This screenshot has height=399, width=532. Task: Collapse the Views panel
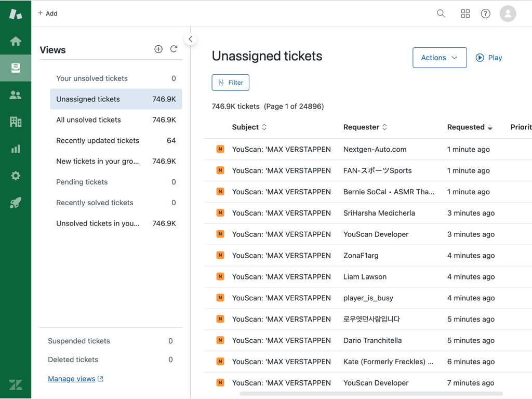pos(191,39)
